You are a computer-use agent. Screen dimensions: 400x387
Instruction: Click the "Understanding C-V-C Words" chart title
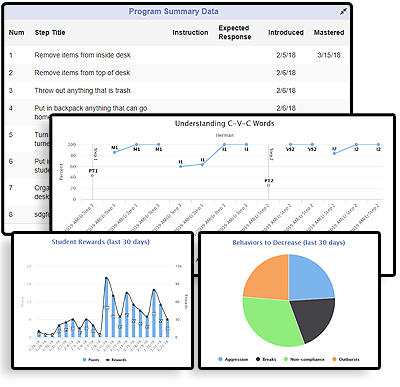pos(225,124)
